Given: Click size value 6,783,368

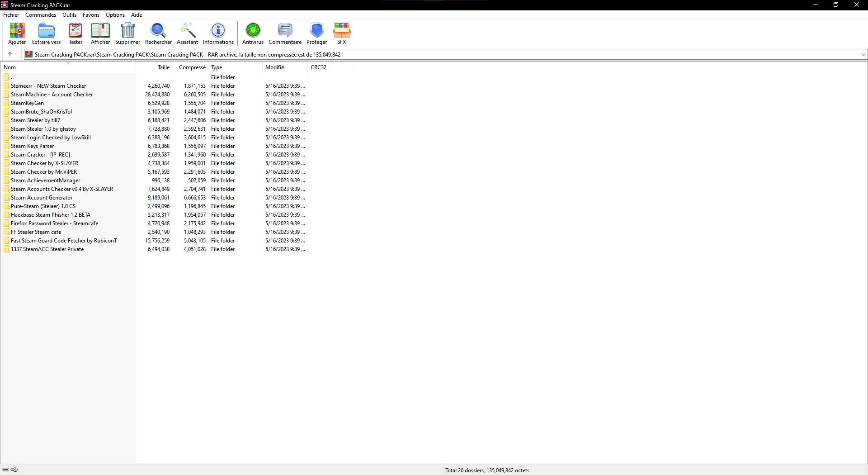Looking at the screenshot, I should click(x=159, y=146).
